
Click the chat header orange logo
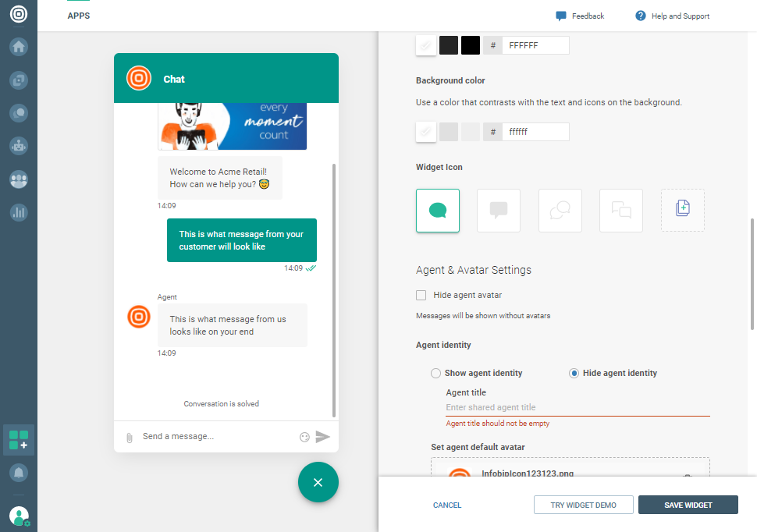pos(139,78)
